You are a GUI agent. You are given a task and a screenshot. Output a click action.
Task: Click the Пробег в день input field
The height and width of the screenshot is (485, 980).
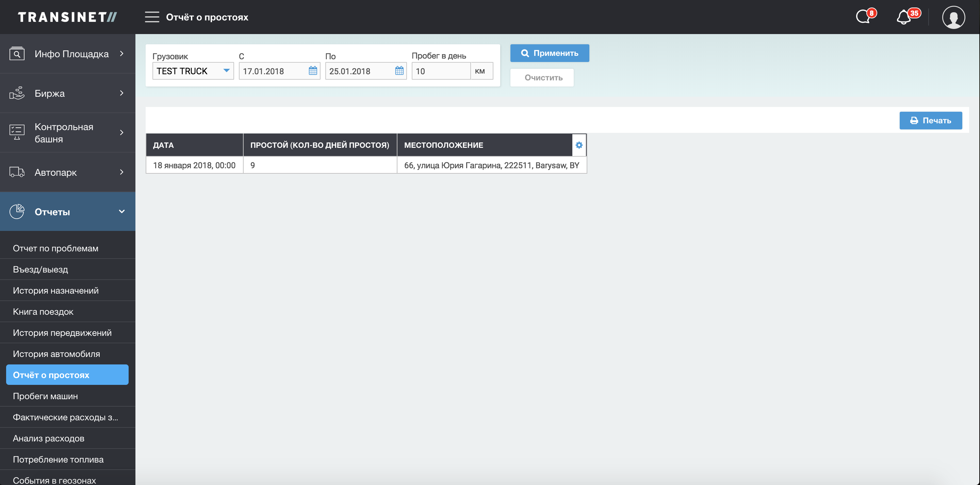(x=441, y=71)
